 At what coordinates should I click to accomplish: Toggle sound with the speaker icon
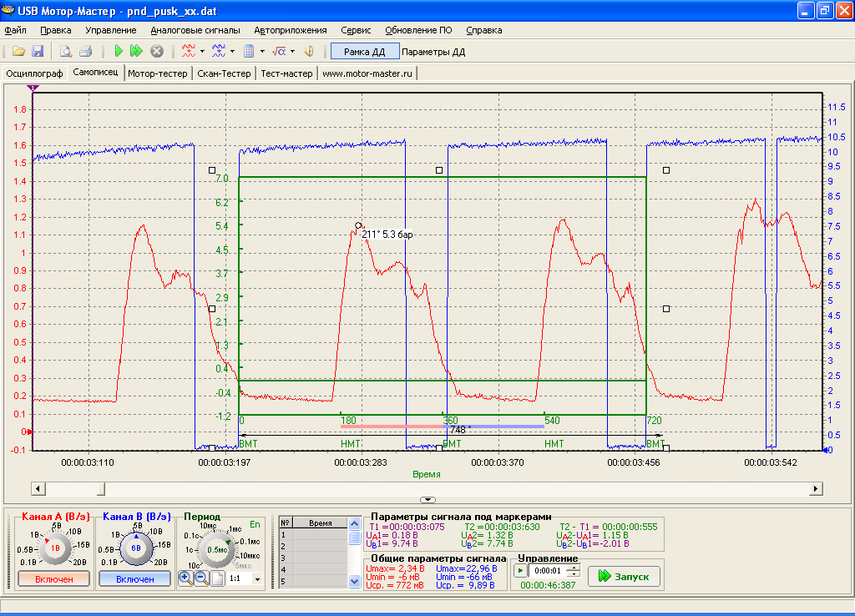point(309,51)
